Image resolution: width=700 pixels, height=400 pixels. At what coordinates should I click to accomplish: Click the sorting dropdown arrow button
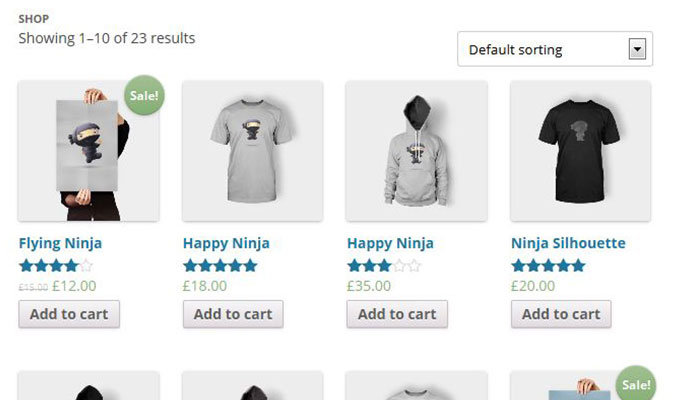pos(636,49)
